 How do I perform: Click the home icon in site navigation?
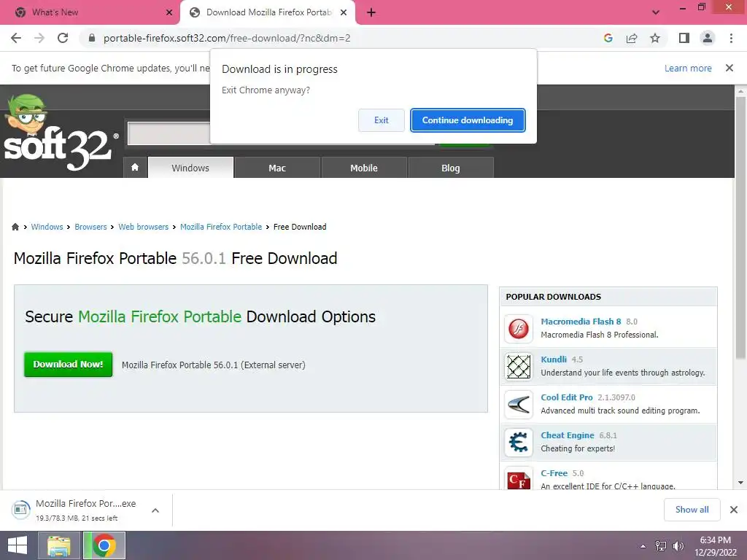135,168
